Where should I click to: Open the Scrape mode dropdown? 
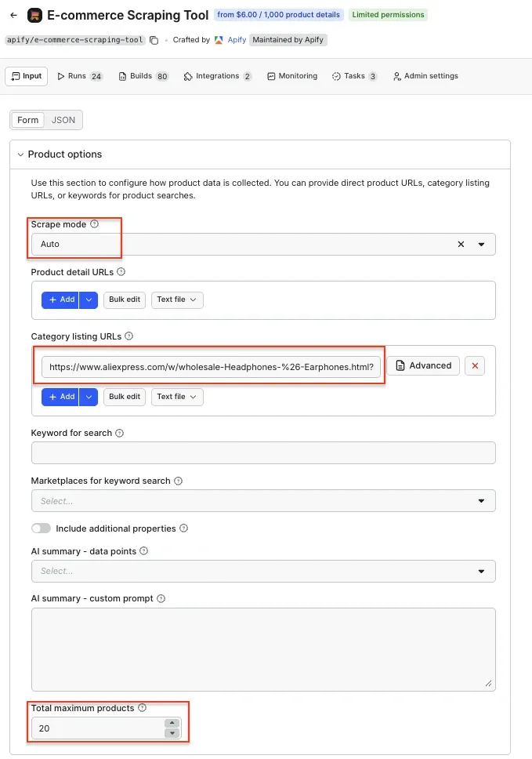point(481,245)
